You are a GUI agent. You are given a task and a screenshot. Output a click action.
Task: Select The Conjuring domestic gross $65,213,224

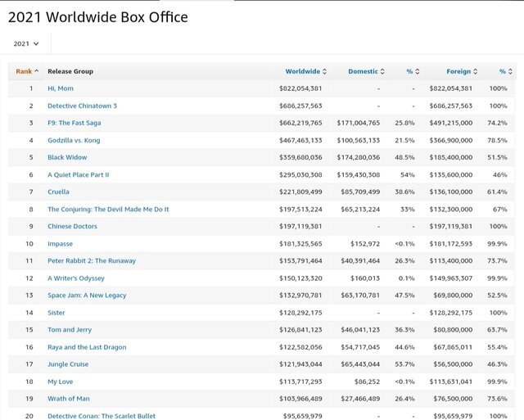tap(360, 209)
